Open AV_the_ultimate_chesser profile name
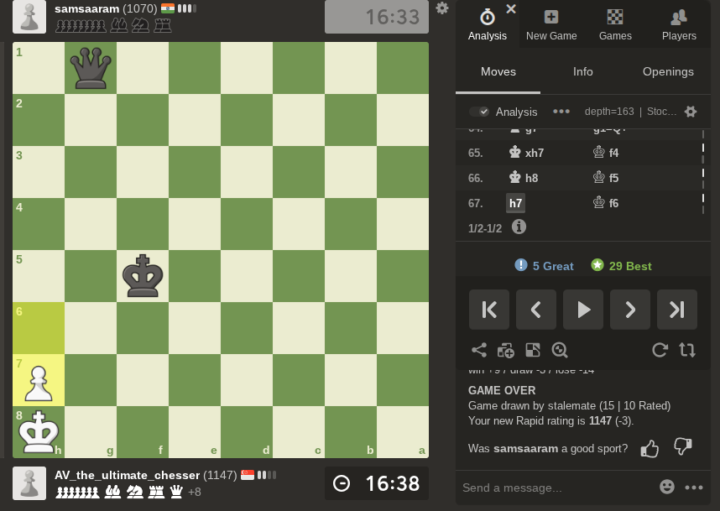The height and width of the screenshot is (511, 720). click(x=127, y=475)
